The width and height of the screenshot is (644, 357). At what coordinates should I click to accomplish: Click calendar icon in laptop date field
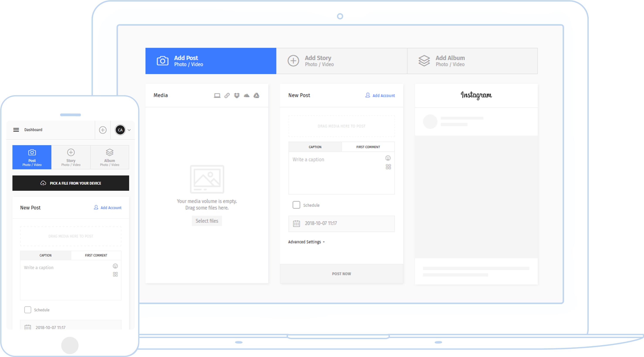296,223
